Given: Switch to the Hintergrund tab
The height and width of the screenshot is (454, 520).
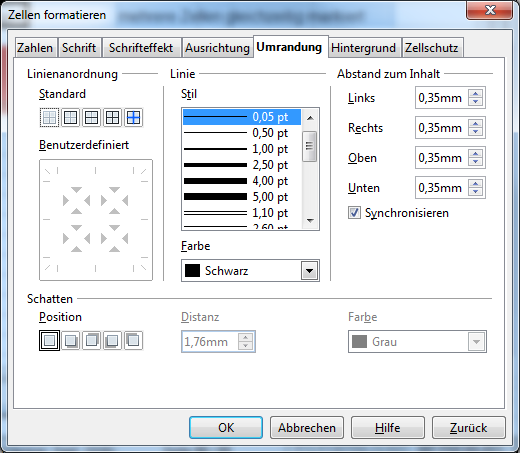Looking at the screenshot, I should (363, 48).
